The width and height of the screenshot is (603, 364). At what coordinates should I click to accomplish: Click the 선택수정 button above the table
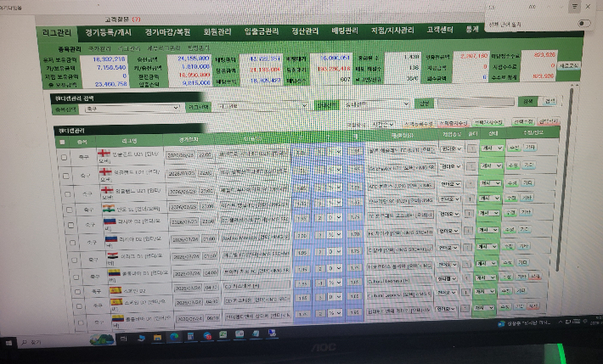[x=523, y=121]
